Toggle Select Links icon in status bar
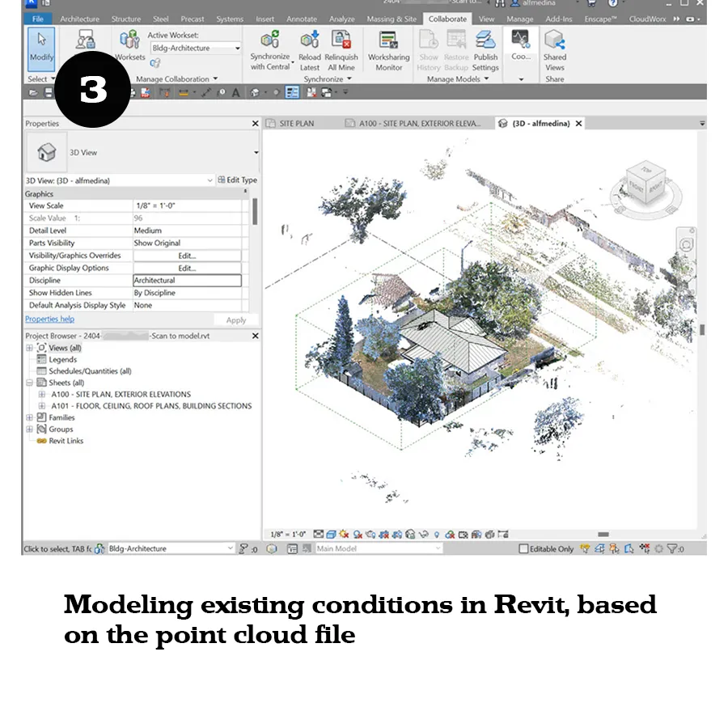 [x=585, y=548]
